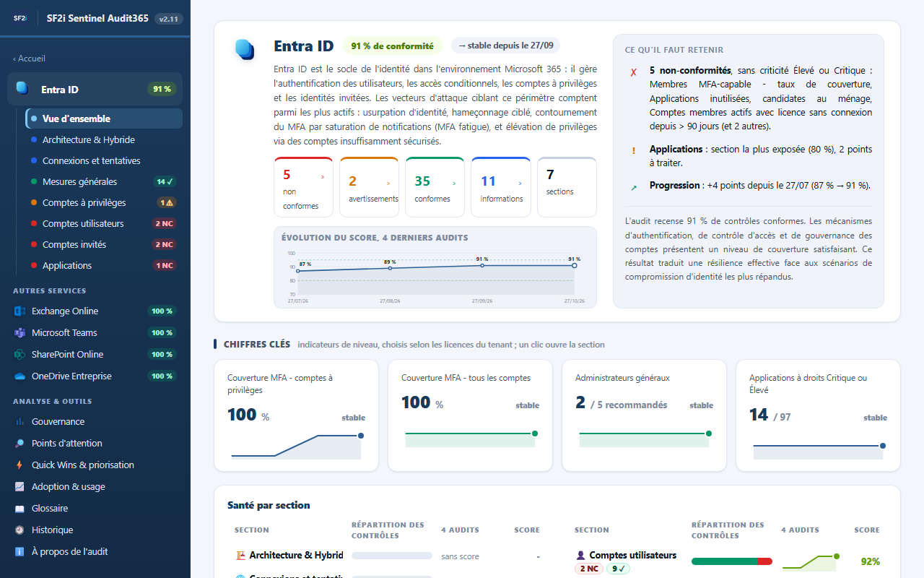Image resolution: width=924 pixels, height=578 pixels.
Task: Click the 27/07/26 point showing 87 %
Action: click(298, 271)
